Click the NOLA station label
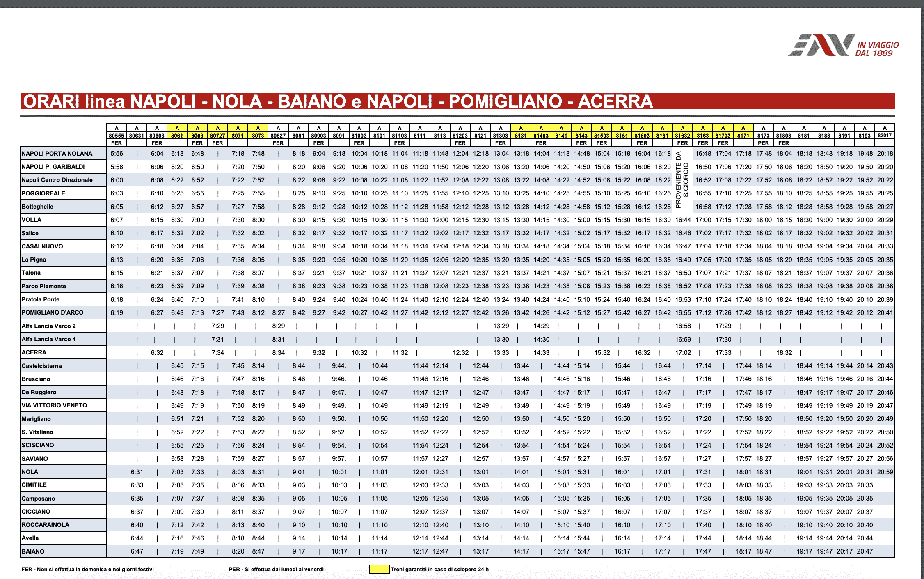924x579 pixels. pyautogui.click(x=30, y=472)
